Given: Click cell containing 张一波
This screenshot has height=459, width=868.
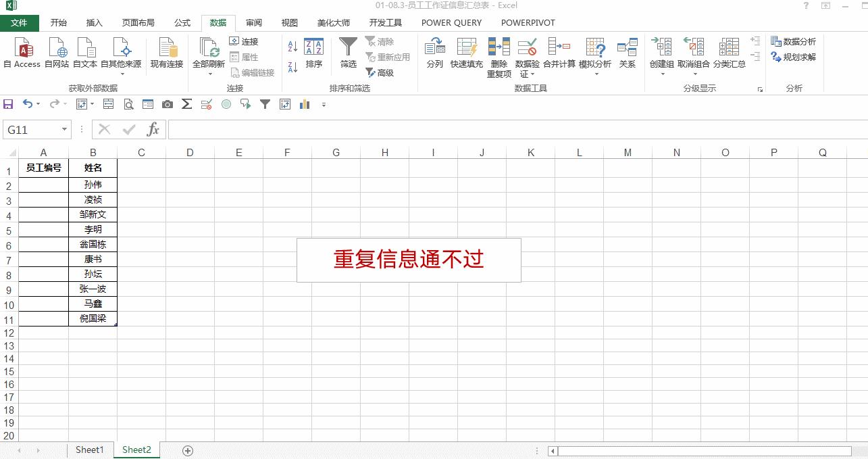Looking at the screenshot, I should tap(93, 289).
